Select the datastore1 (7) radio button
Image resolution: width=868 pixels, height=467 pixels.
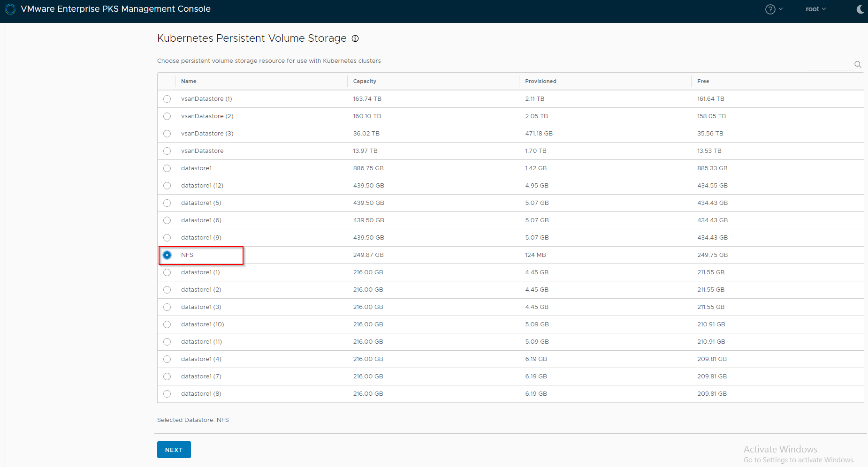point(167,377)
